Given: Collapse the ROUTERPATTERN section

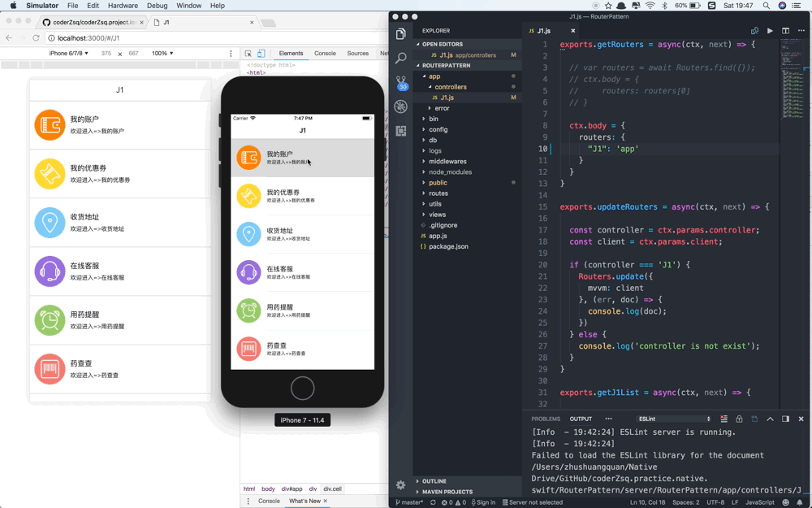Looking at the screenshot, I should [468, 65].
